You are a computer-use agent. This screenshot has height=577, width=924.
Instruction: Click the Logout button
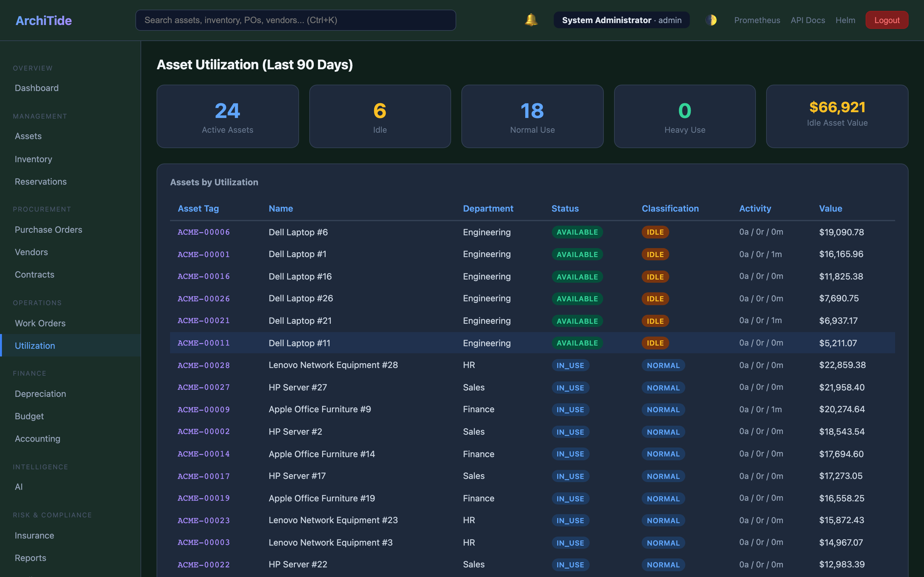click(x=886, y=20)
